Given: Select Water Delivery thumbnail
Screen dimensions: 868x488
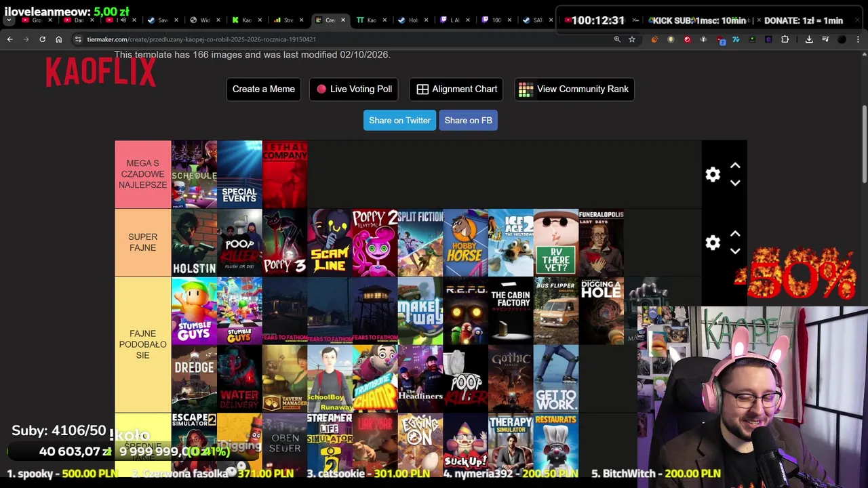Looking at the screenshot, I should tap(239, 379).
